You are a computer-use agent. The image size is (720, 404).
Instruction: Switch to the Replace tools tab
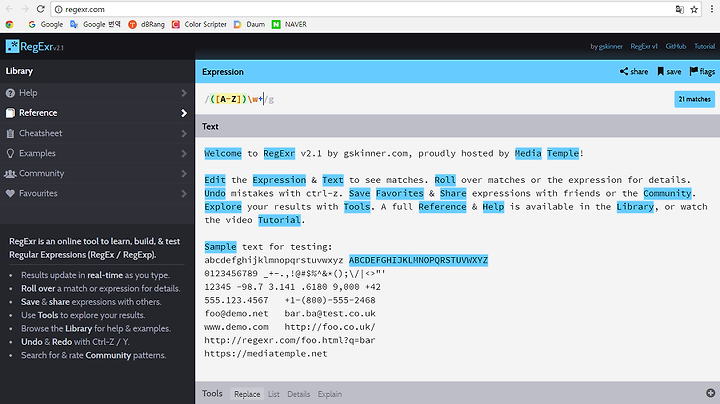pos(247,394)
